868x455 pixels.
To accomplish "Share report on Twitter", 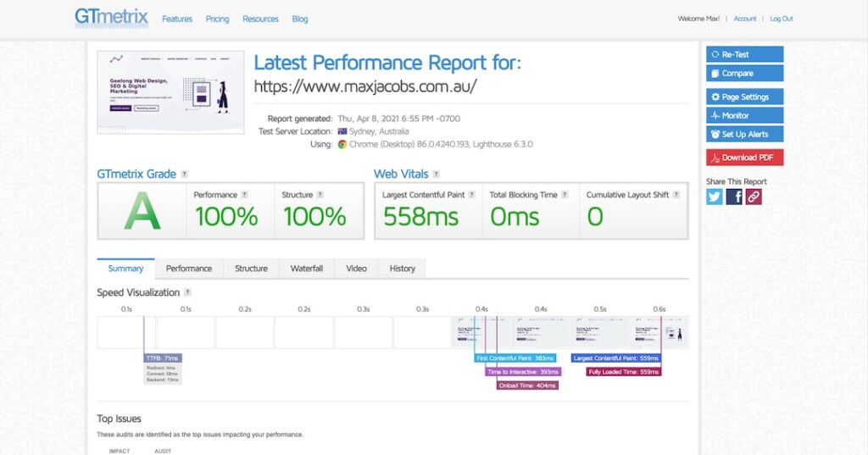I will coord(714,197).
